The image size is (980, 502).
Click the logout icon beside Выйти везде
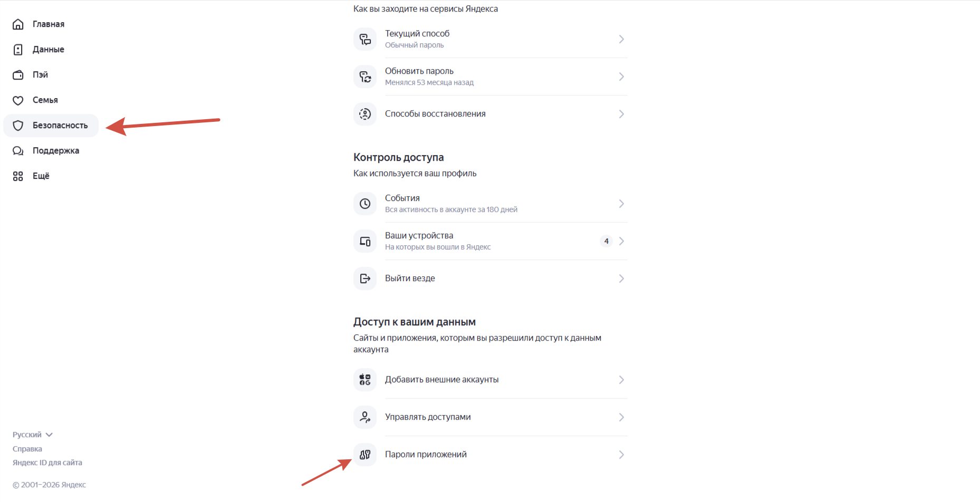click(x=365, y=278)
